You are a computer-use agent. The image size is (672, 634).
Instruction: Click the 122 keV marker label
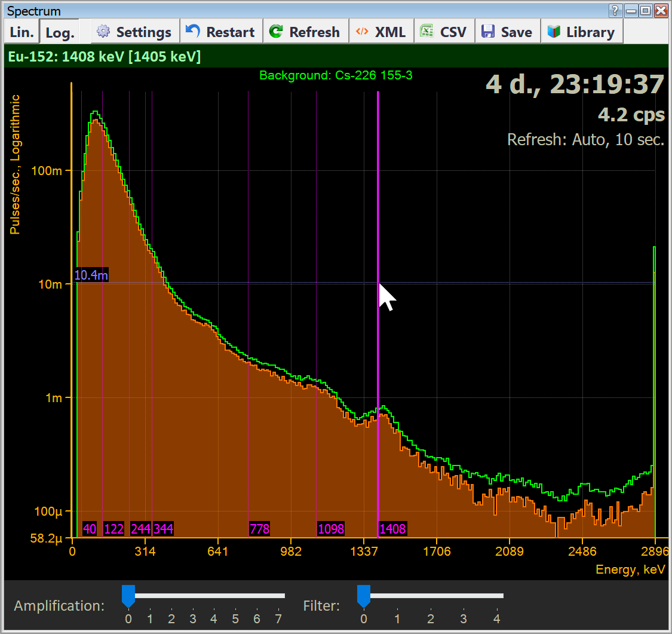click(x=113, y=529)
